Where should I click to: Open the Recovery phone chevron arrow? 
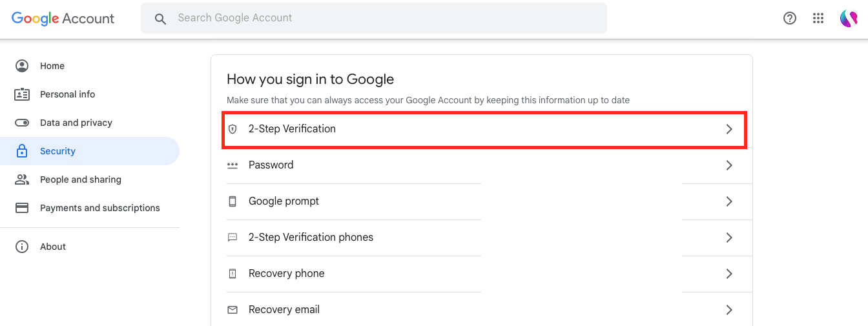729,274
